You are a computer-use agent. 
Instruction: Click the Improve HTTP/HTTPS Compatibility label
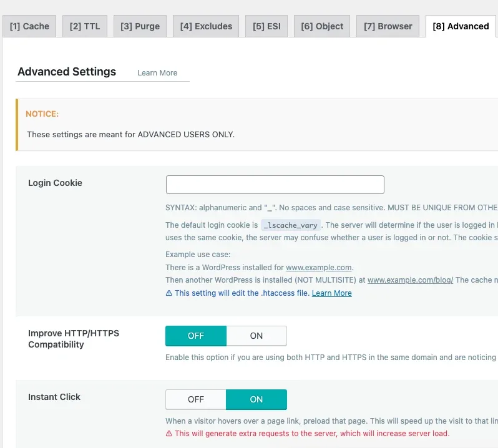click(x=74, y=339)
